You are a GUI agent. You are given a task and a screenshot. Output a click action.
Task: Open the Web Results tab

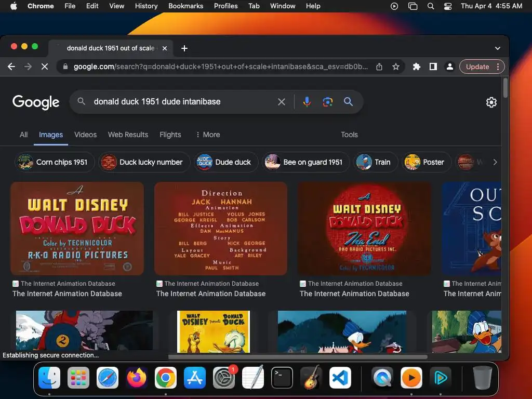coord(128,135)
